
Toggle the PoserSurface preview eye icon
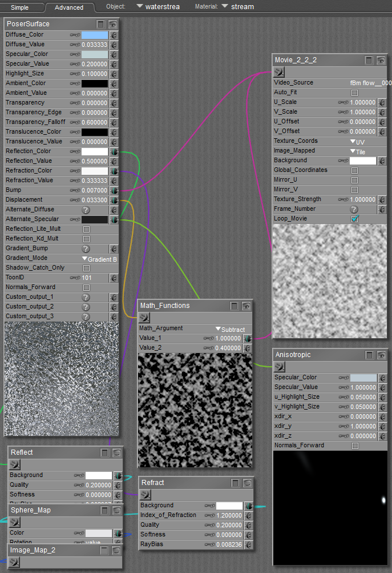coord(113,24)
